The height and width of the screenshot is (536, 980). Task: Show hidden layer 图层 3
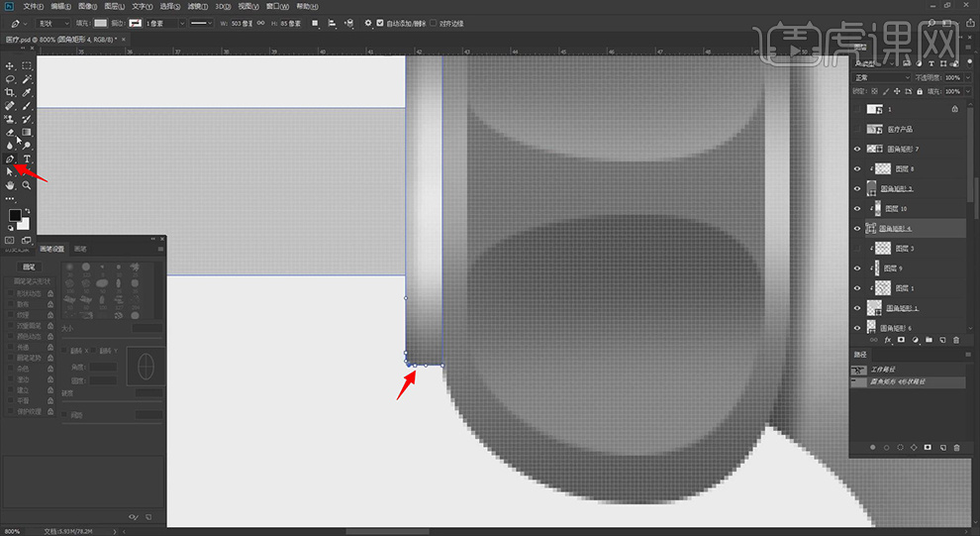click(x=857, y=249)
